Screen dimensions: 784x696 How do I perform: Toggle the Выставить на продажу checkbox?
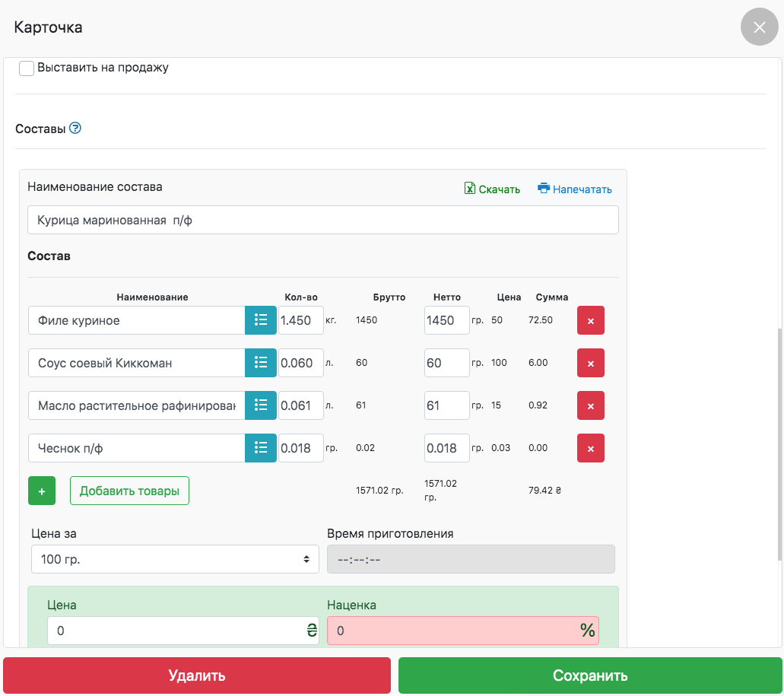(27, 68)
